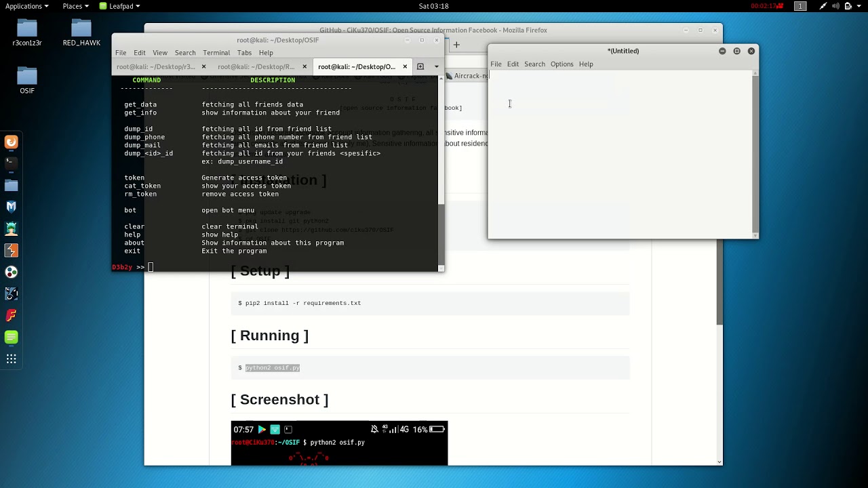The height and width of the screenshot is (488, 868).
Task: Click the black and blue dock icon below the colored dots
Action: point(11,293)
